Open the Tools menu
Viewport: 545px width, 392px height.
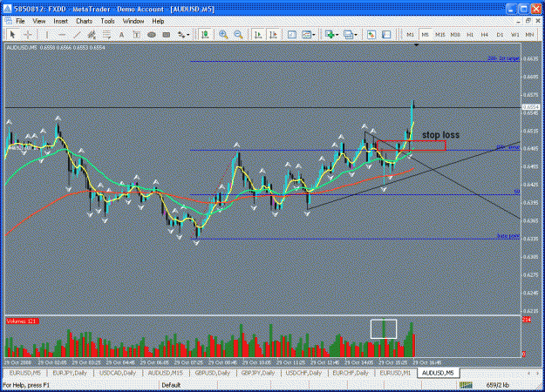(108, 21)
